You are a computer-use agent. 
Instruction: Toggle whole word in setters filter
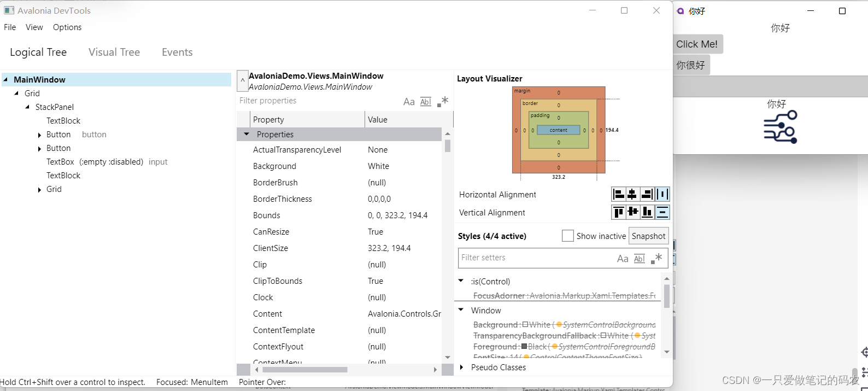point(640,259)
